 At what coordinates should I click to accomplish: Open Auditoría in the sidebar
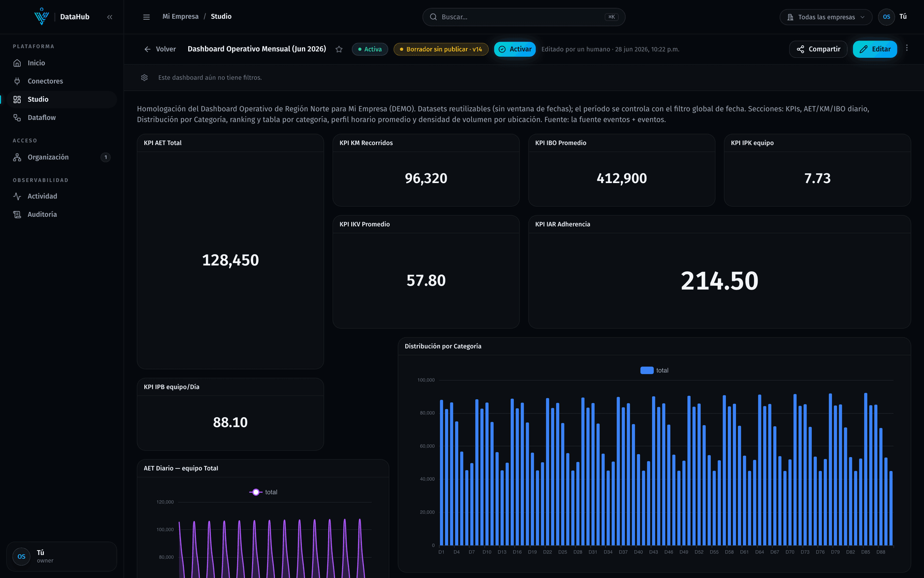tap(62, 214)
